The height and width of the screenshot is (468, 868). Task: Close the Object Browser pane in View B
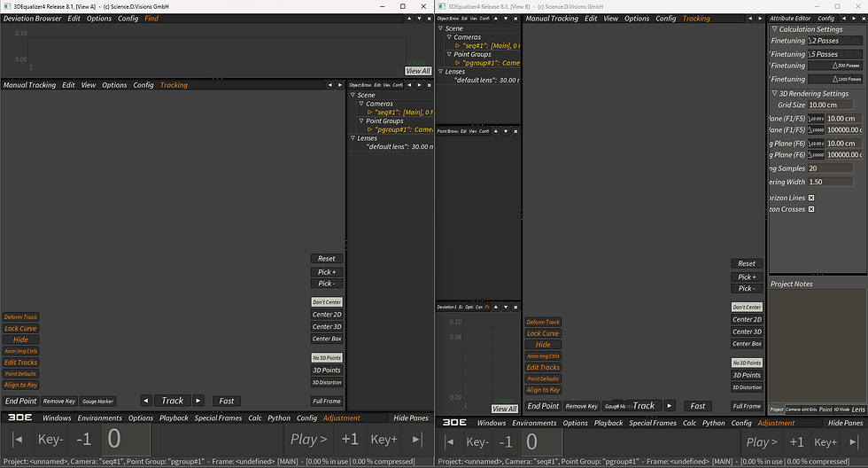click(515, 19)
